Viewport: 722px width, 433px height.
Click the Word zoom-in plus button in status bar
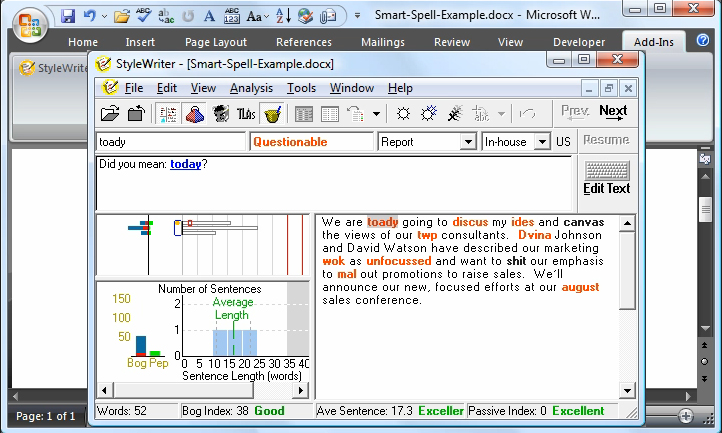[686, 416]
